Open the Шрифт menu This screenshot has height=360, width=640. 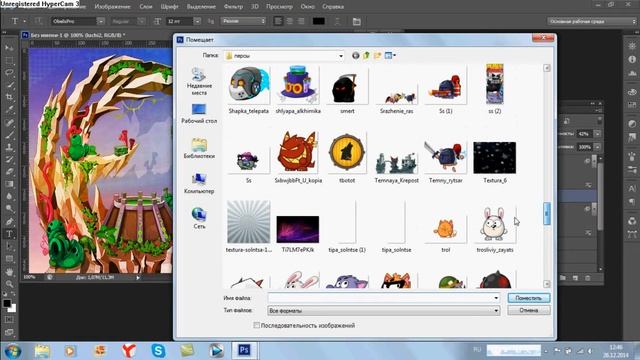(169, 7)
